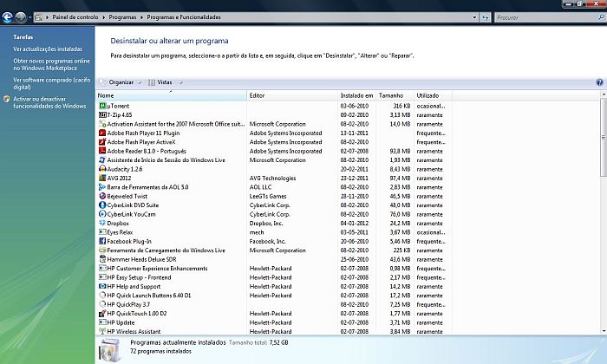This screenshot has width=607, height=364.
Task: Sort list by the Nome column header
Action: (106, 95)
